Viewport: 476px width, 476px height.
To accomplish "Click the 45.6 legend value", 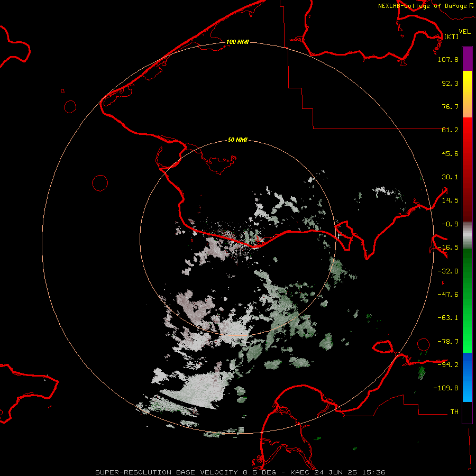I will (x=450, y=153).
